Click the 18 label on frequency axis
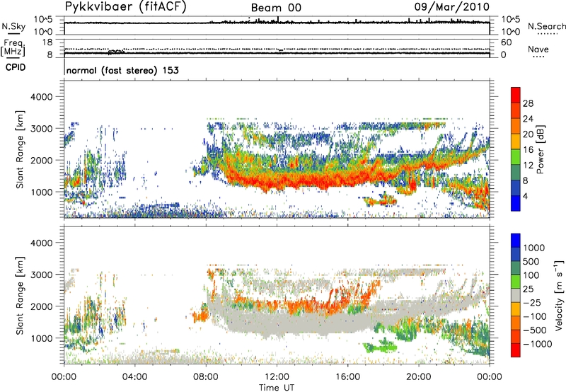 coord(47,42)
